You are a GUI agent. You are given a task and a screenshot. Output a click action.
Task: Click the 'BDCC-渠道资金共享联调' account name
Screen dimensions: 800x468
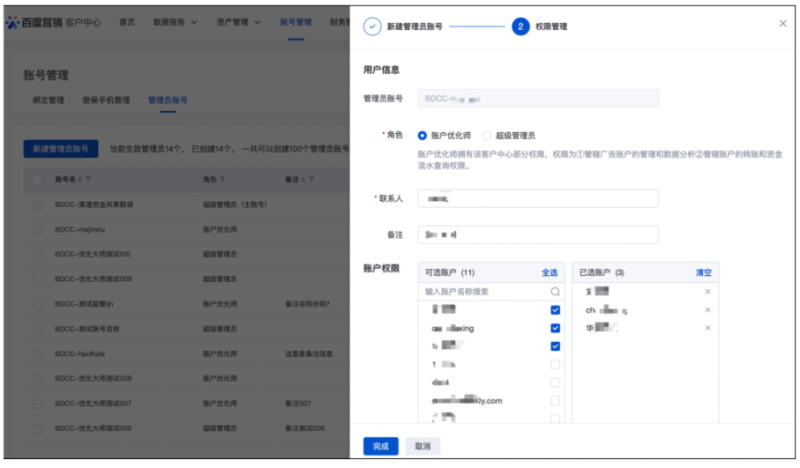point(94,205)
